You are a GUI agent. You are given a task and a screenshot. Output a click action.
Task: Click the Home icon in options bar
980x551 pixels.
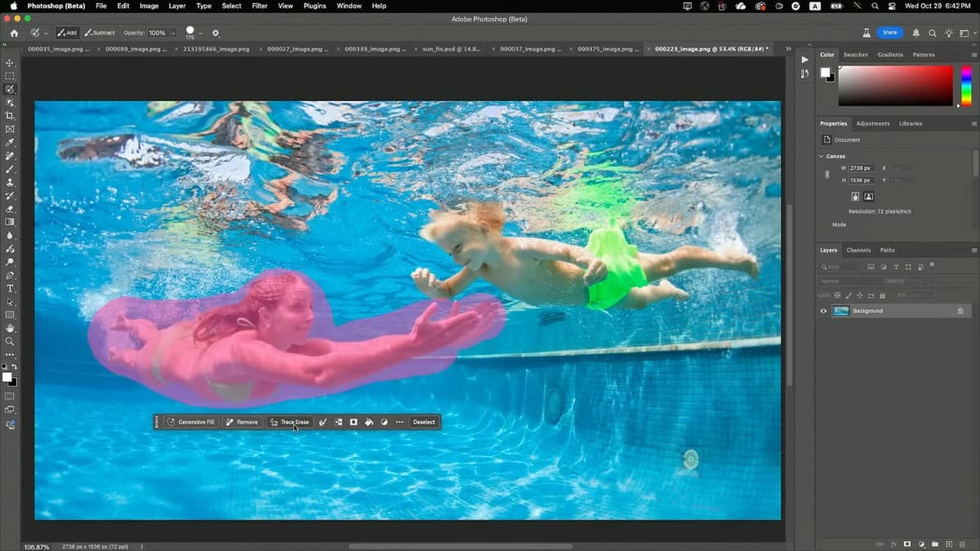coord(14,33)
